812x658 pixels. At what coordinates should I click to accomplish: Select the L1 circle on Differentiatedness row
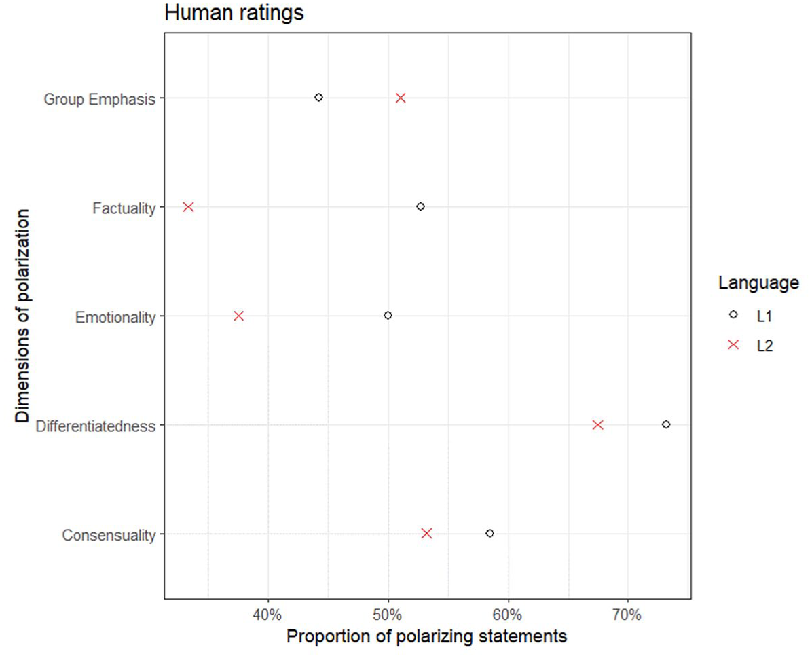(x=666, y=424)
